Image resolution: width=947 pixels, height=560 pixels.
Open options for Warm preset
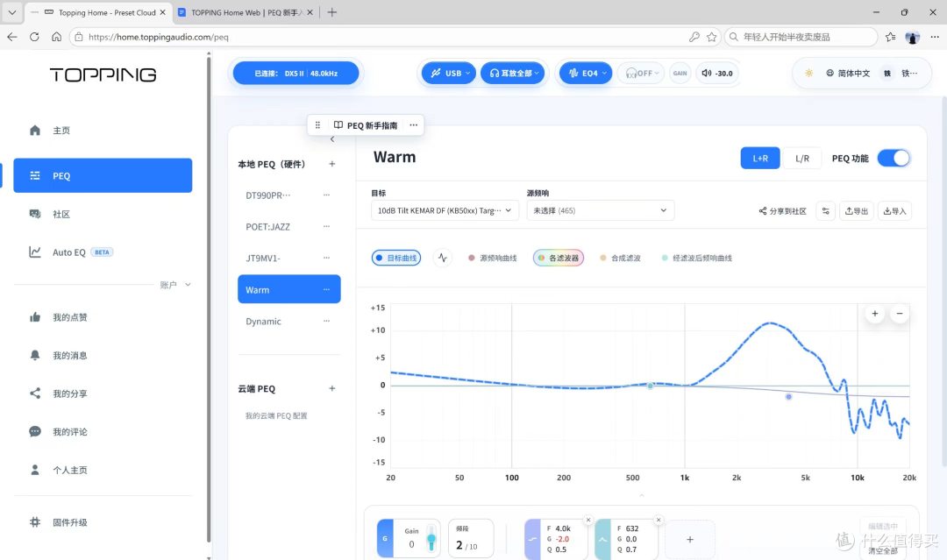[x=327, y=290]
